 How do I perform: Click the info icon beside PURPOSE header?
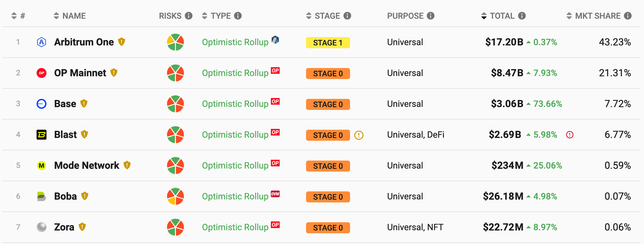[431, 16]
